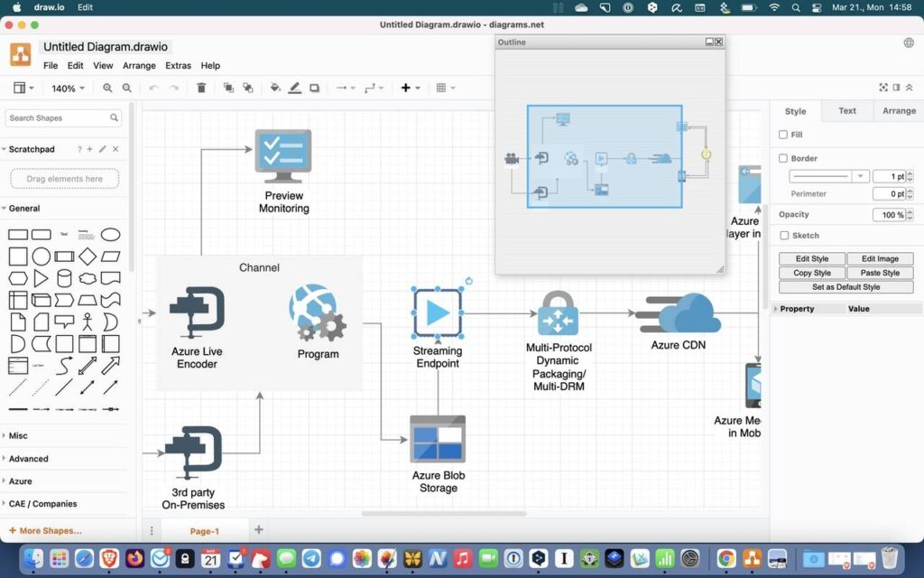924x578 pixels.
Task: Switch to the Text tab
Action: pos(846,111)
